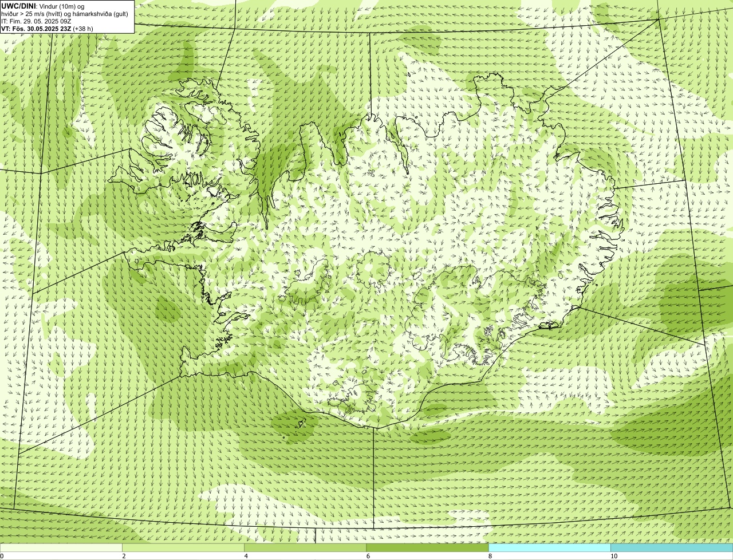
Task: Click the medium green 4–6 scale segment
Action: point(305,548)
